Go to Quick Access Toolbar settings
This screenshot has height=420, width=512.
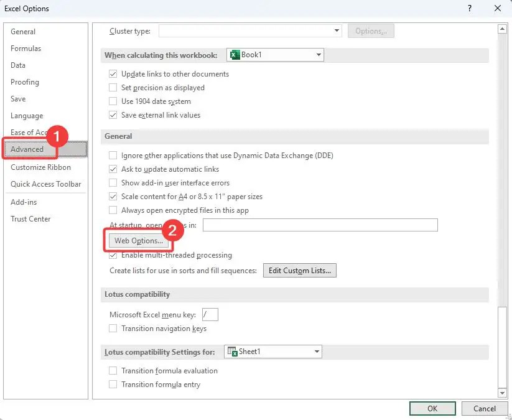tap(45, 184)
